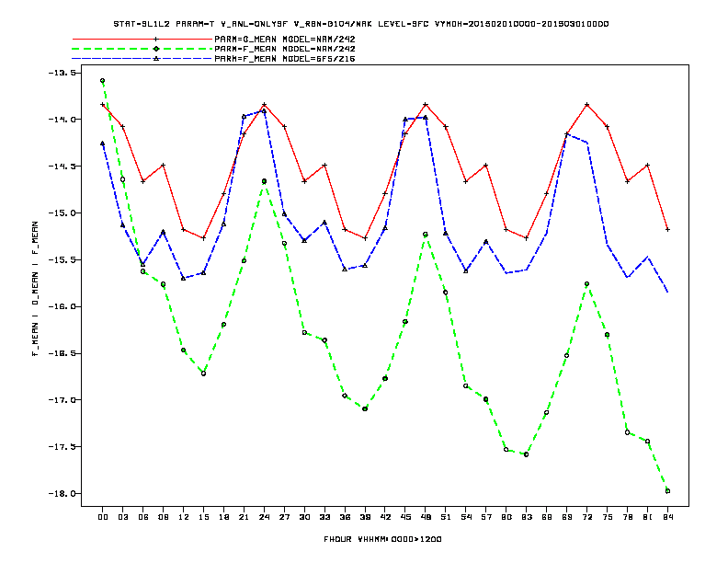
Task: Click the x-axis tick label 78
Action: point(627,517)
